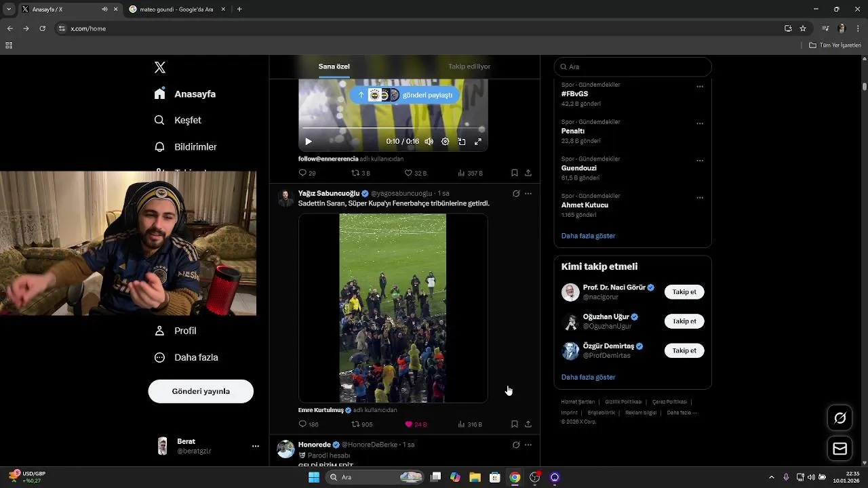Play the video at 0:10
This screenshot has height=488, width=868.
tap(309, 142)
